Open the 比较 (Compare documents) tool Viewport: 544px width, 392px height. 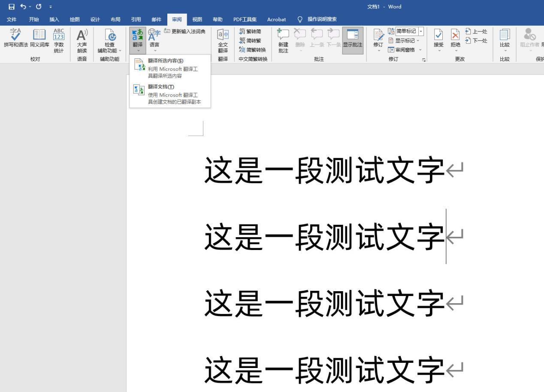tap(504, 39)
